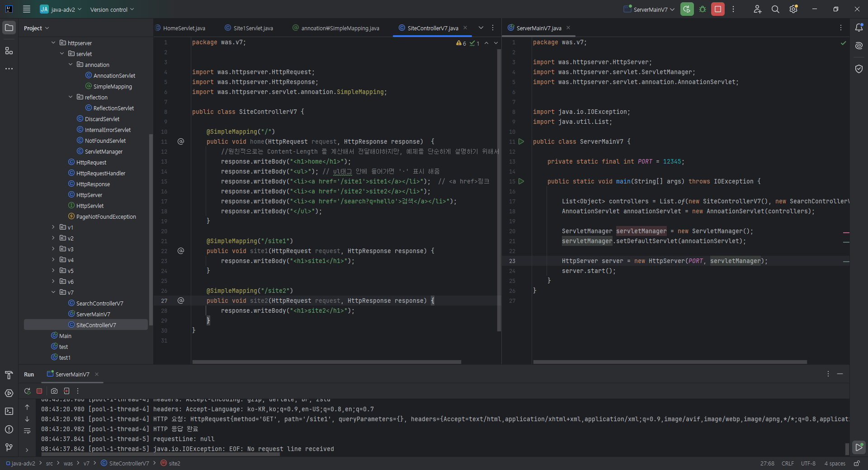Click the UTF-8 encoding status
This screenshot has width=868, height=470.
click(x=808, y=463)
